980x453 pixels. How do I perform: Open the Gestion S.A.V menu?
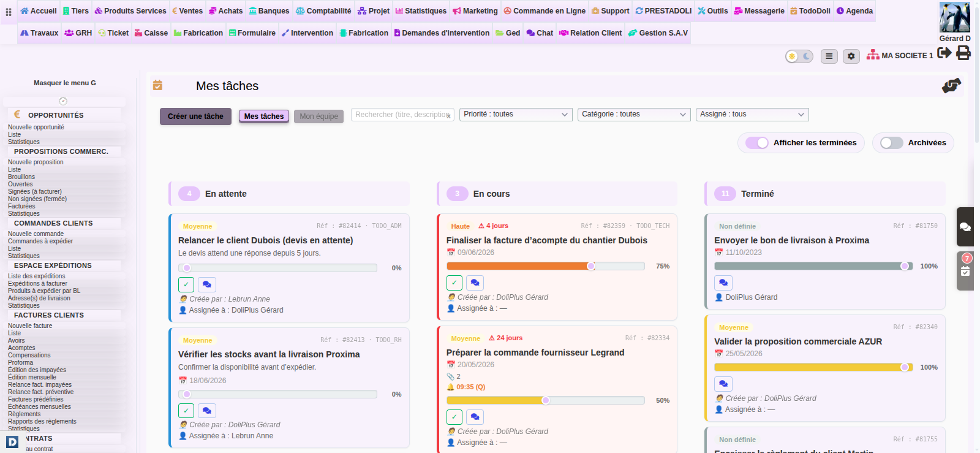click(658, 33)
